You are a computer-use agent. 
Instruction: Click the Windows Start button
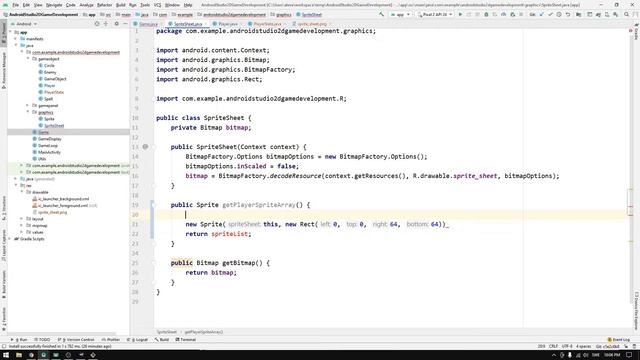(x=6, y=355)
